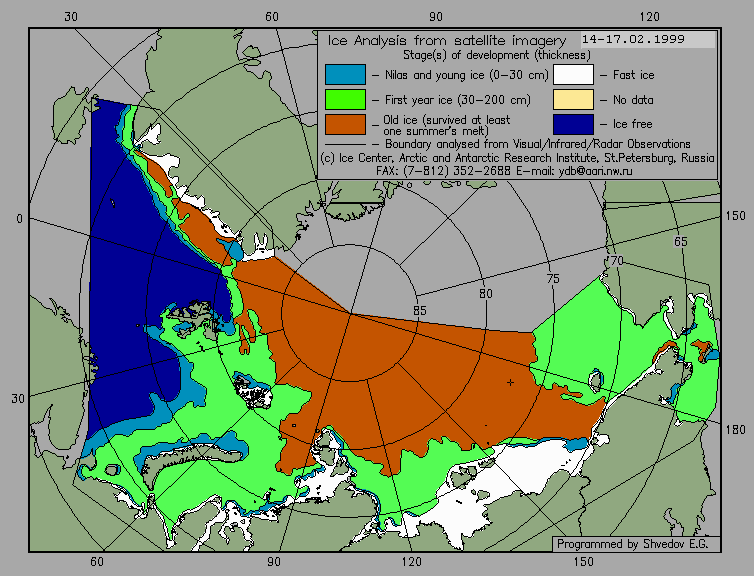Click the Old ice orange legend swatch

coord(345,124)
